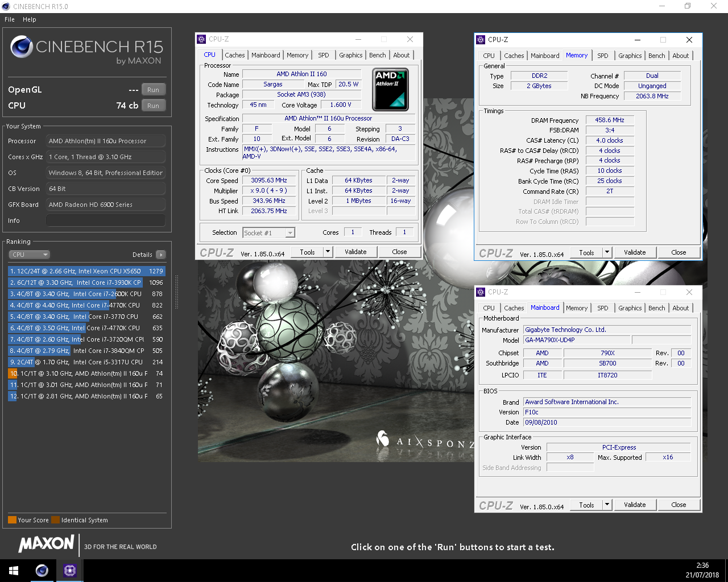Open SPD tab in Memory window
728x582 pixels.
603,56
